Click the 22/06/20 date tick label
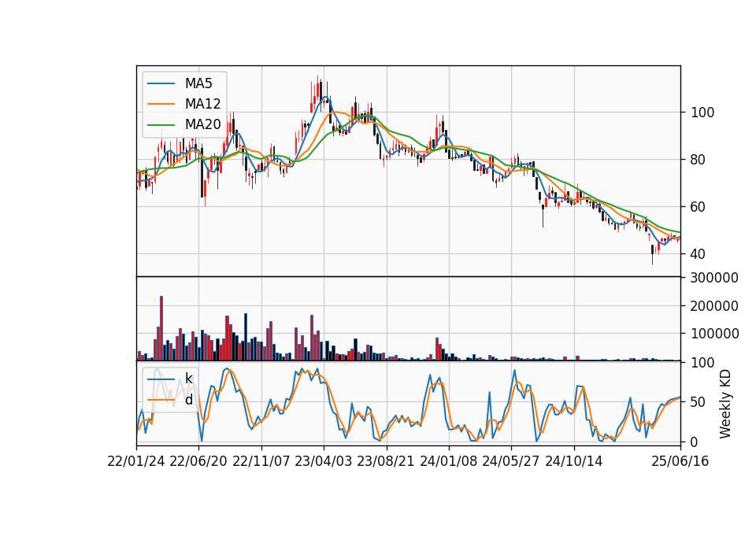This screenshot has height=543, width=756. point(198,461)
